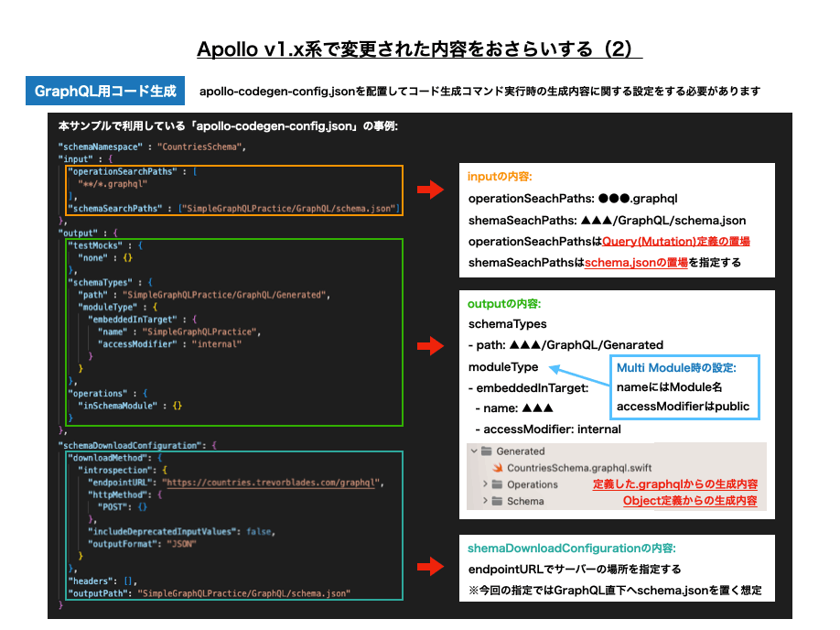Image resolution: width=840 pixels, height=630 pixels.
Task: Click the "outputPath" code line
Action: pyautogui.click(x=209, y=593)
